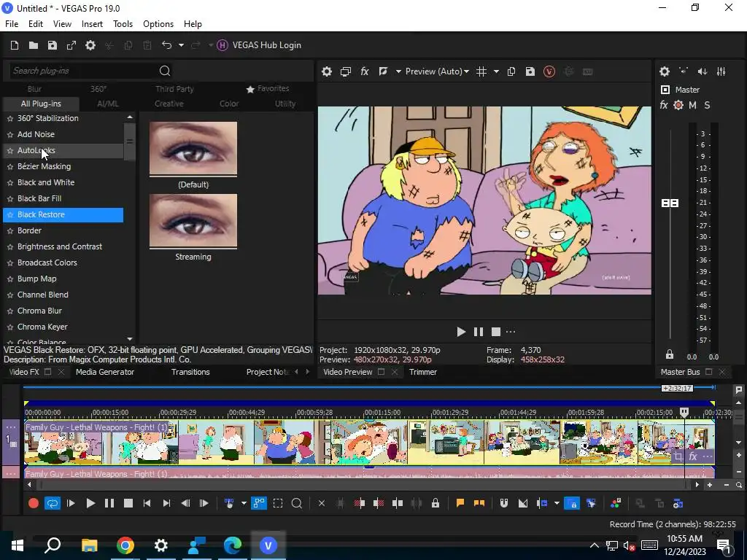
Task: Choose the Streaming preset thumbnail
Action: (193, 220)
